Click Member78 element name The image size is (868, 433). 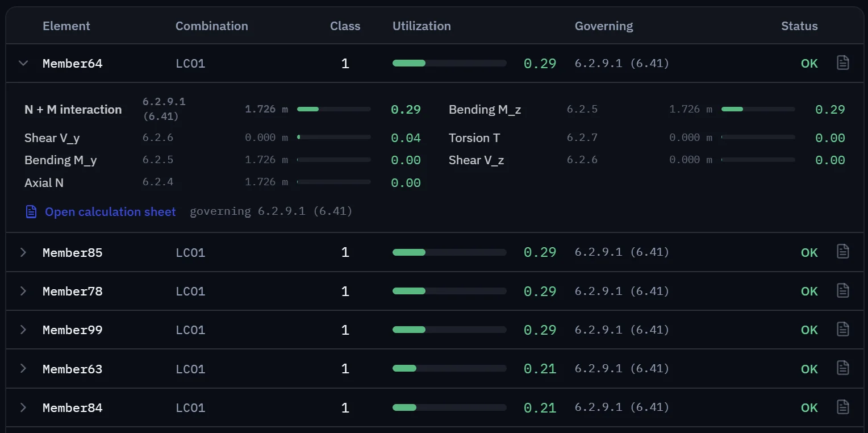point(73,291)
